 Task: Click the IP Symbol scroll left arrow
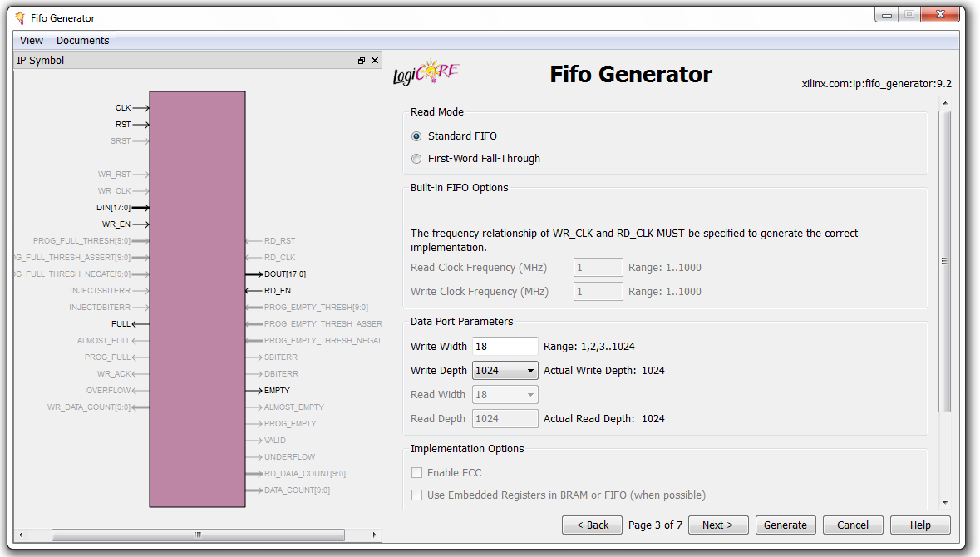(21, 535)
